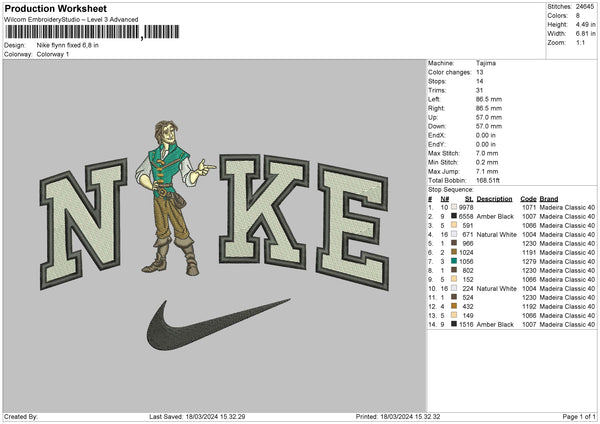The height and width of the screenshot is (424, 600).
Task: Pick the black swatch in stop 14
Action: [x=456, y=325]
